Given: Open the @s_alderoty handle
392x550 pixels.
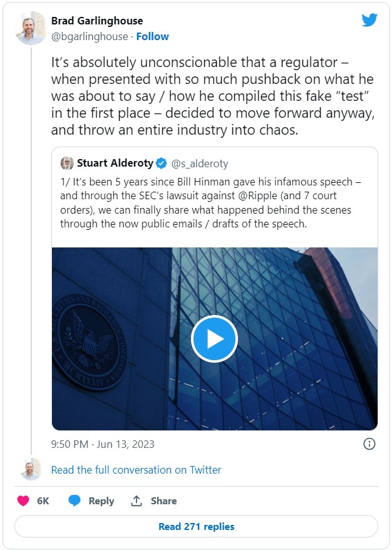Looking at the screenshot, I should tap(200, 163).
